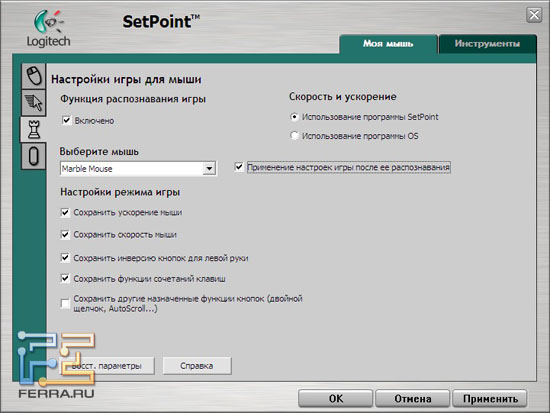Click the Функция распознавания игры label
This screenshot has width=550, height=413.
133,99
